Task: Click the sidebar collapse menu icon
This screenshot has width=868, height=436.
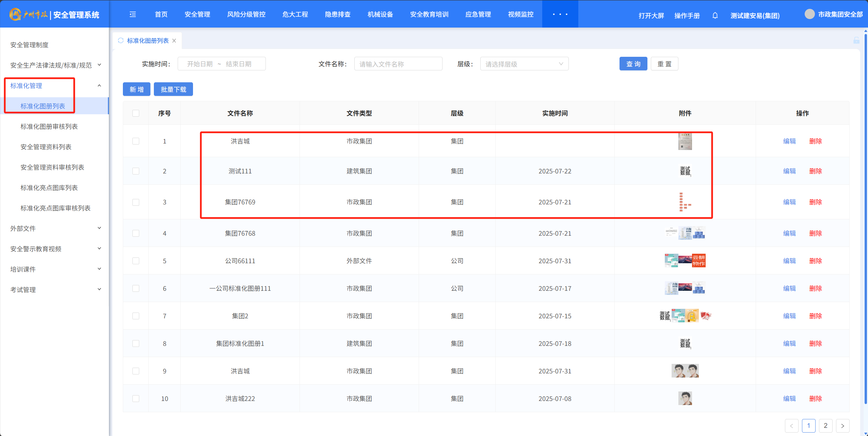Action: click(x=133, y=14)
